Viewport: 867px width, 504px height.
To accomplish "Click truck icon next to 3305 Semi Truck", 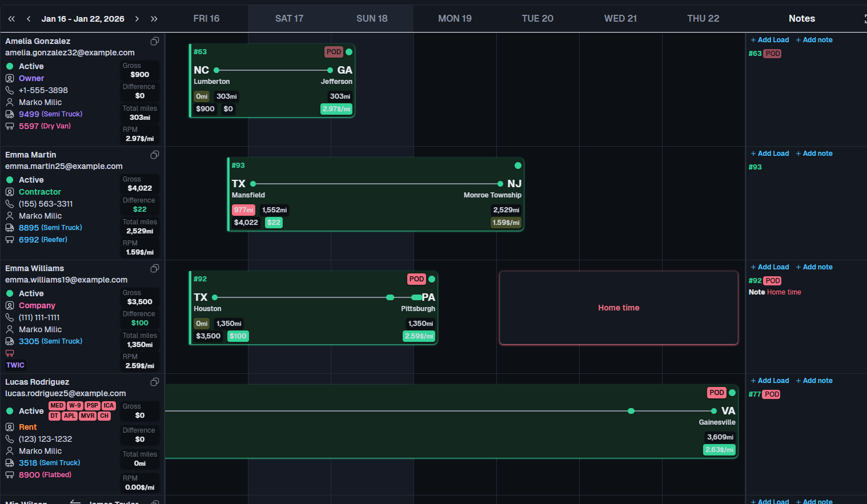I will pyautogui.click(x=10, y=341).
